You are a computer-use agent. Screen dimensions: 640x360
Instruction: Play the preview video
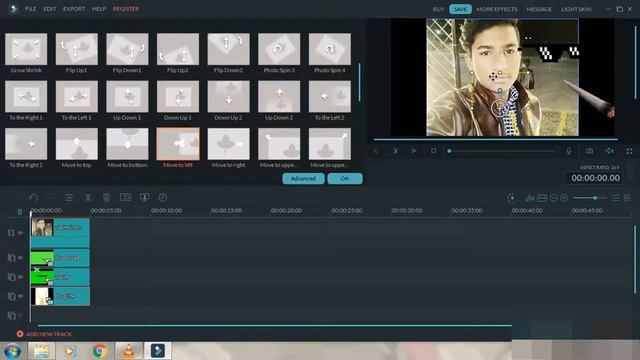pyautogui.click(x=414, y=151)
